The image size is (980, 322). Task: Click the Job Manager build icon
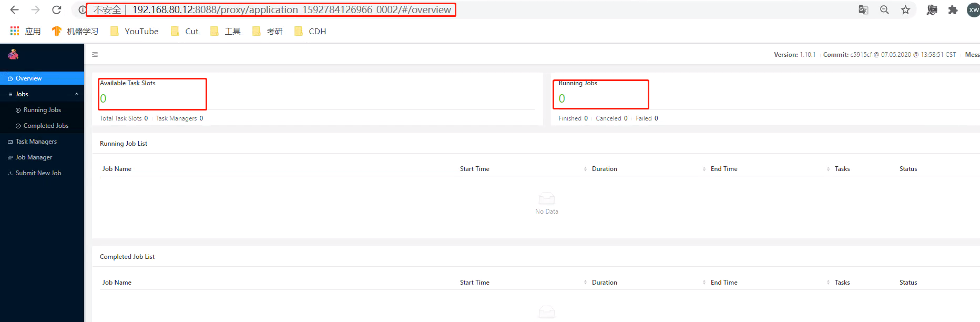tap(10, 157)
